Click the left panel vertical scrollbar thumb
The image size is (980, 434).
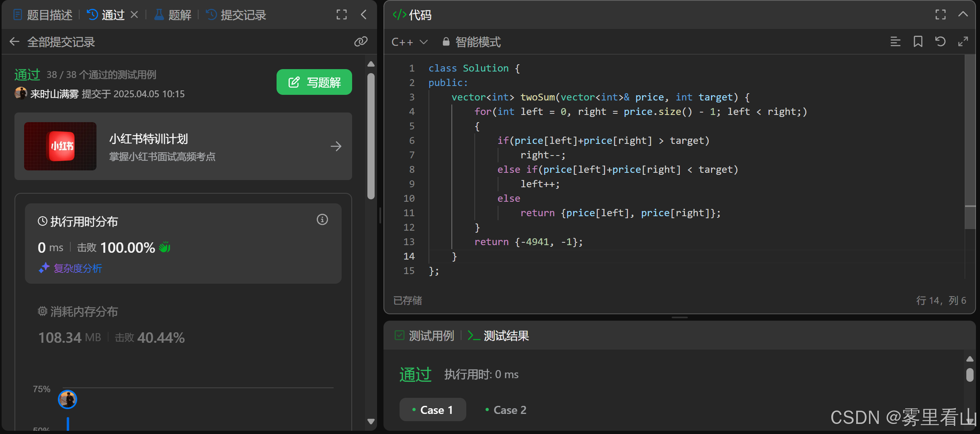pyautogui.click(x=371, y=137)
